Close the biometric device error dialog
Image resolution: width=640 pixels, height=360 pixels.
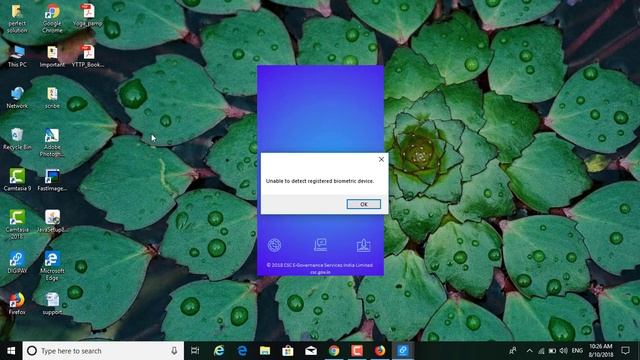tap(381, 159)
